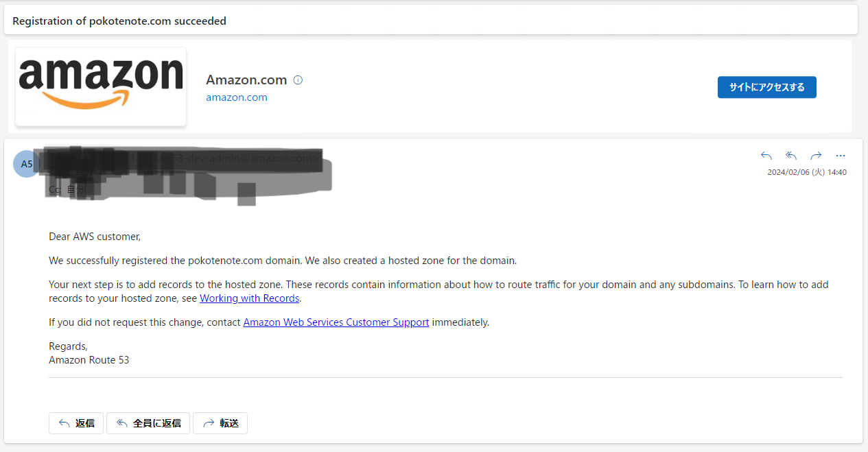This screenshot has height=452, width=868.
Task: Click the Amazon.com brand title text
Action: (x=246, y=80)
